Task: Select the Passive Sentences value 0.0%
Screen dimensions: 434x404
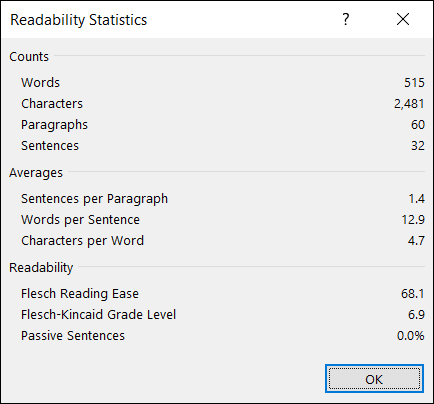Action: pos(411,336)
